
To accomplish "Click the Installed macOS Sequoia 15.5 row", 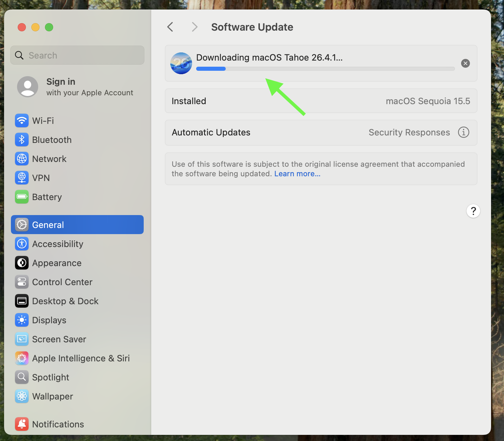I will click(321, 101).
